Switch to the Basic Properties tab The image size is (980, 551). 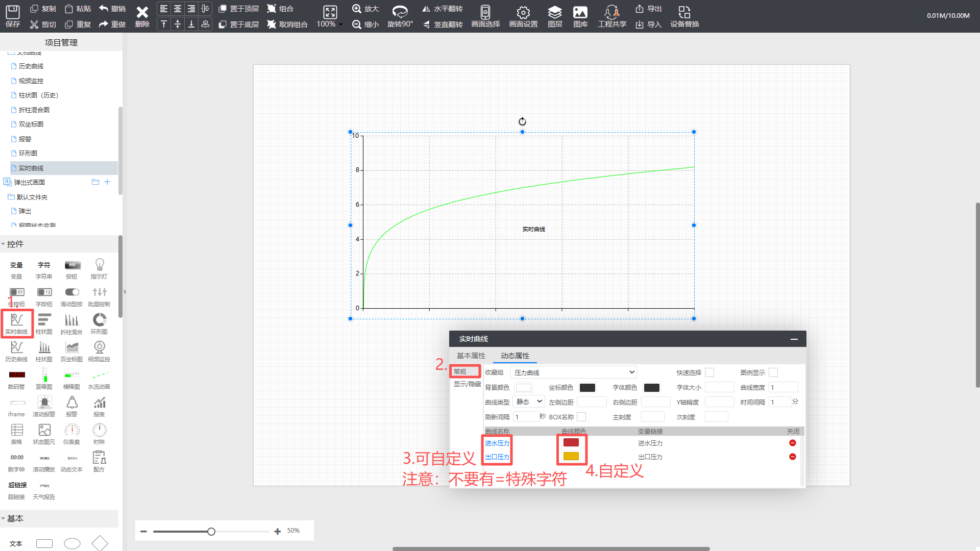pyautogui.click(x=471, y=356)
